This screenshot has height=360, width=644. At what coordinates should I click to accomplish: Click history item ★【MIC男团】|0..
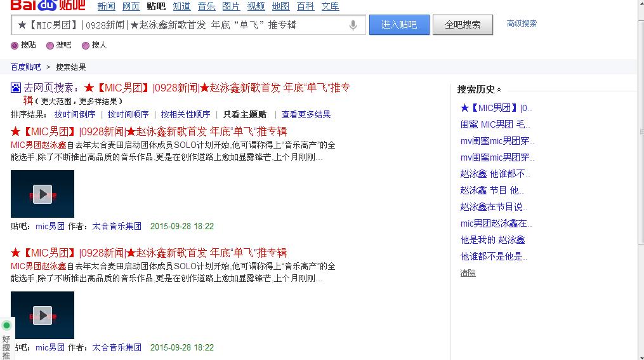pos(496,108)
